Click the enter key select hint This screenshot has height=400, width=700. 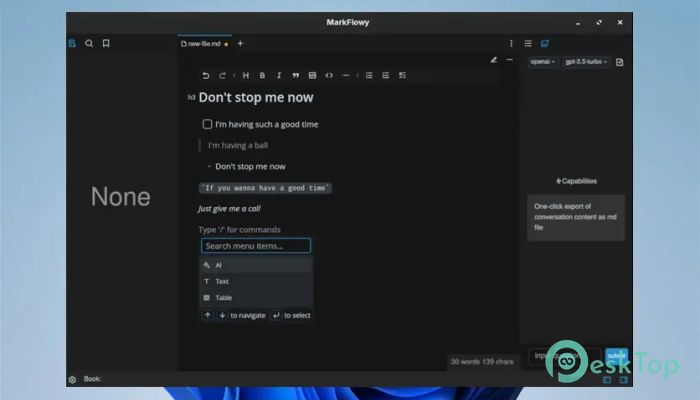click(276, 315)
